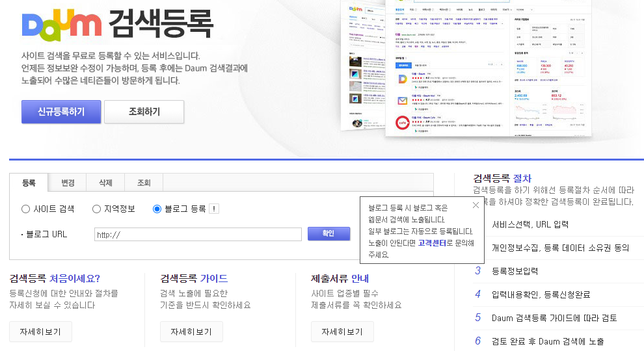Click the 검색등록 처음이세요? heading
Screen dimensions: 644x351
(x=55, y=278)
